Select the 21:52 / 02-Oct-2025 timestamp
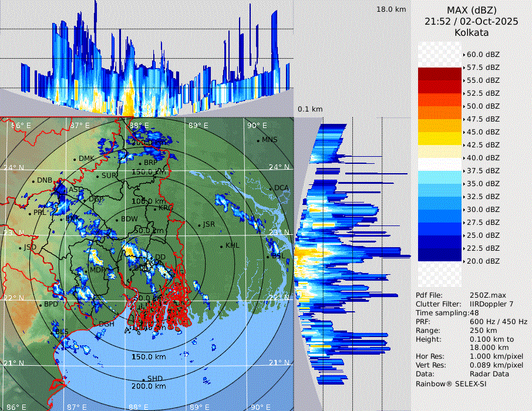The image size is (532, 411). tap(472, 21)
